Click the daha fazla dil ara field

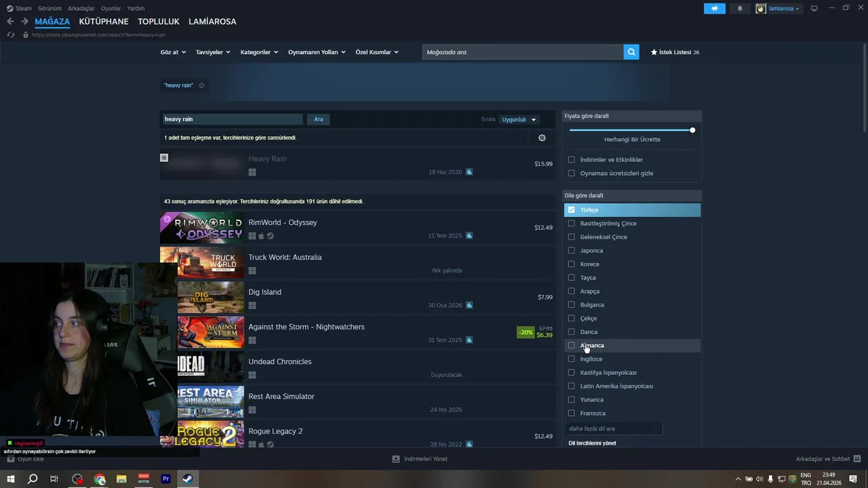[614, 428]
